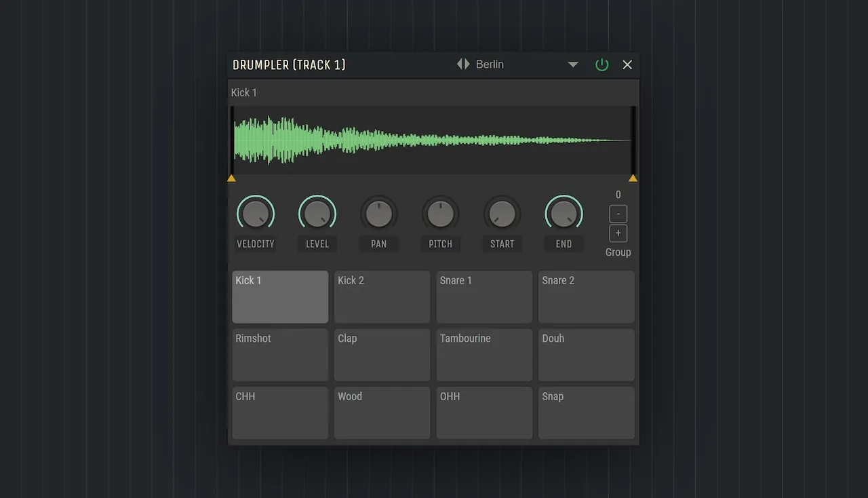
Task: Click the Velocity knob
Action: [256, 214]
